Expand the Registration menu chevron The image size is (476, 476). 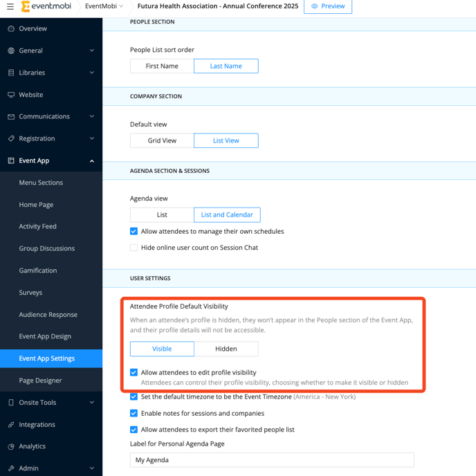point(92,139)
